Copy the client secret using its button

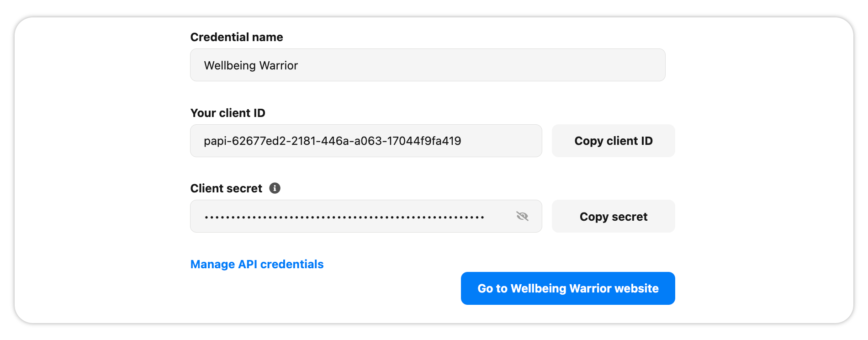point(613,216)
